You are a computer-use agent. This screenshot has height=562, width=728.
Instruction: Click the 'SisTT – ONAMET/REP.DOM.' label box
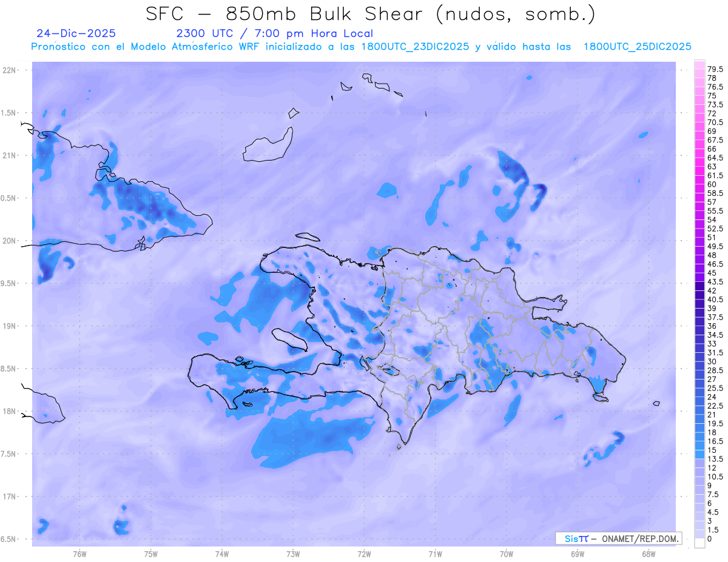pyautogui.click(x=618, y=538)
